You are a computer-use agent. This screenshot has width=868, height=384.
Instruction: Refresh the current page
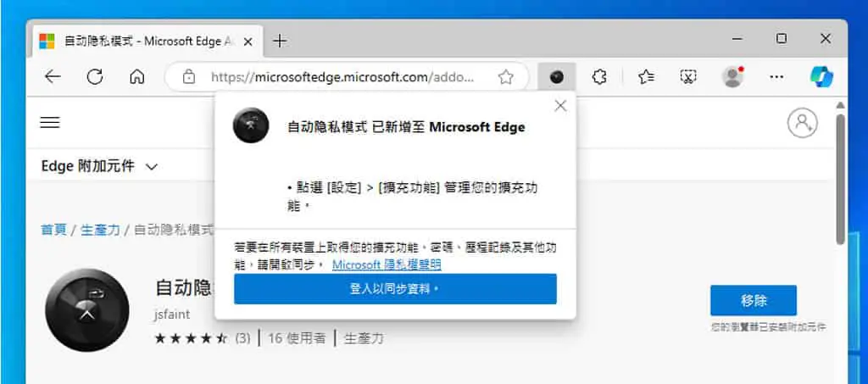[95, 77]
